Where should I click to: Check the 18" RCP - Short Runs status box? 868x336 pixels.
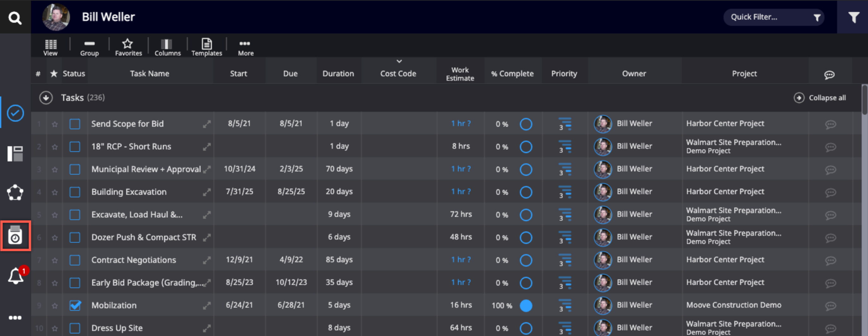click(x=75, y=147)
